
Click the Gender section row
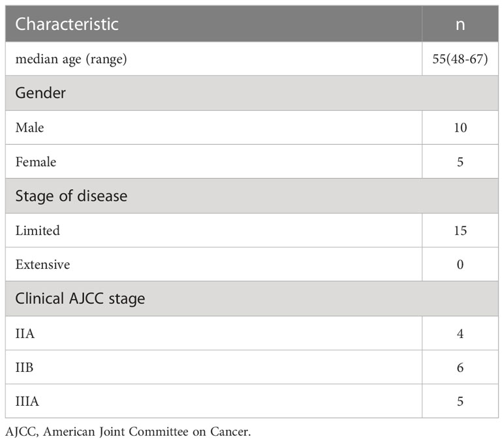pos(252,93)
